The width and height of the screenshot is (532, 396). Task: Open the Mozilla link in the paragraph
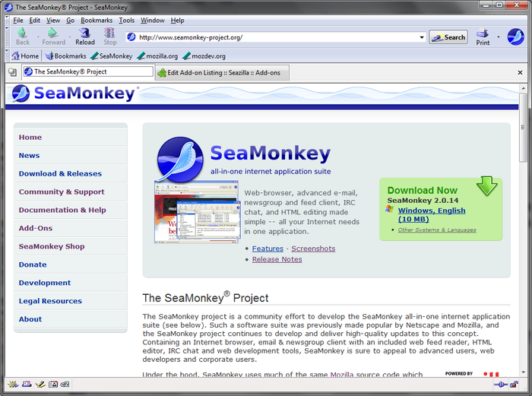click(342, 374)
